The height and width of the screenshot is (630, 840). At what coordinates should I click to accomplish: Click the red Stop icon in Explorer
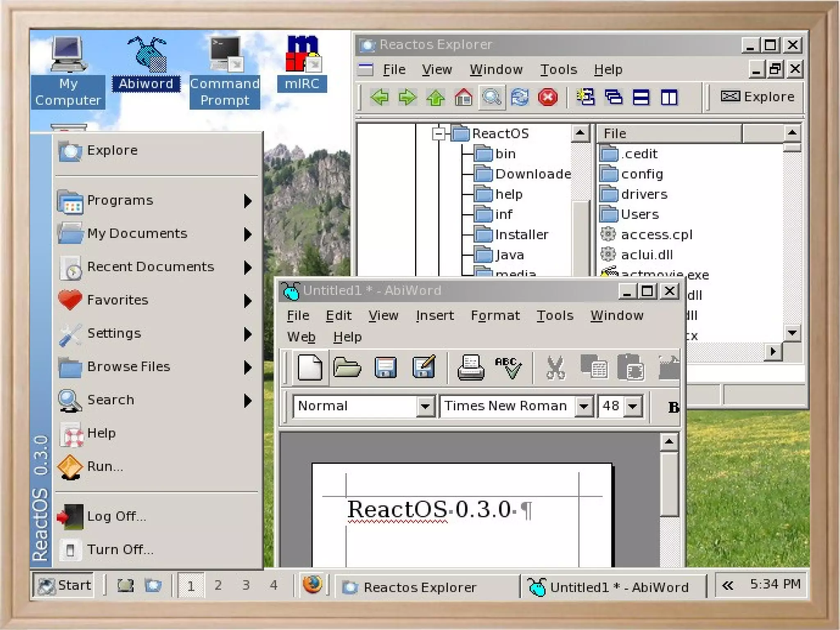(548, 97)
